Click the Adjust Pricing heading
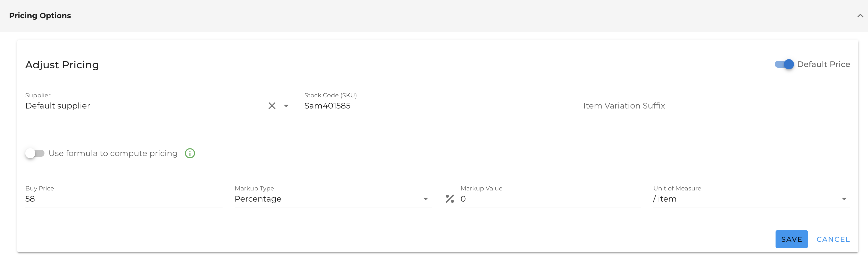The height and width of the screenshot is (261, 868). pyautogui.click(x=62, y=65)
